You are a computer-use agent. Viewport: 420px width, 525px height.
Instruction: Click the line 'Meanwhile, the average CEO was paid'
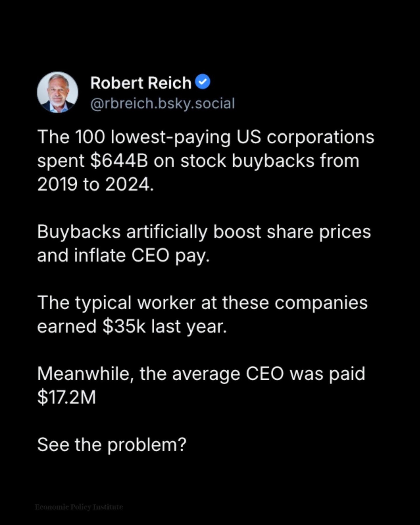click(x=201, y=374)
